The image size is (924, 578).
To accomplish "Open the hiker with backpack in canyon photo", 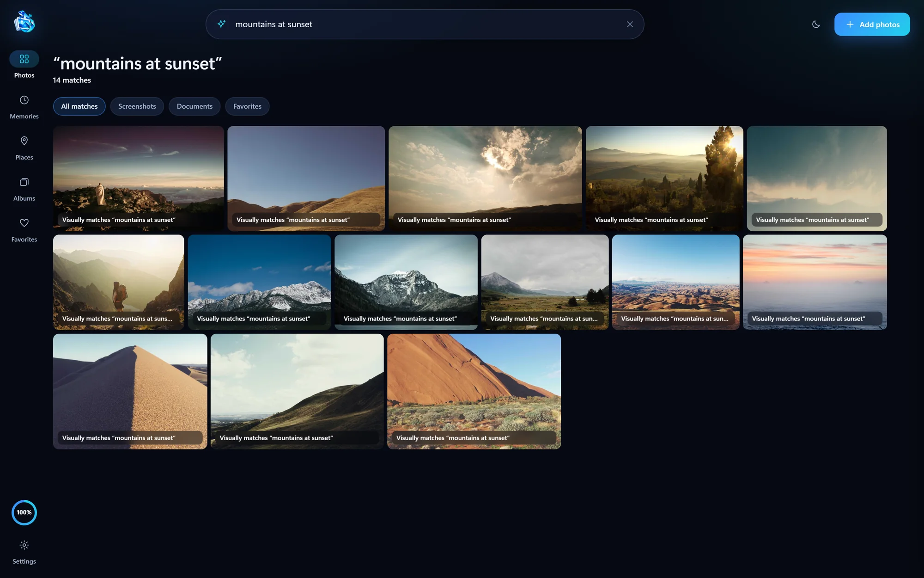I will click(119, 282).
